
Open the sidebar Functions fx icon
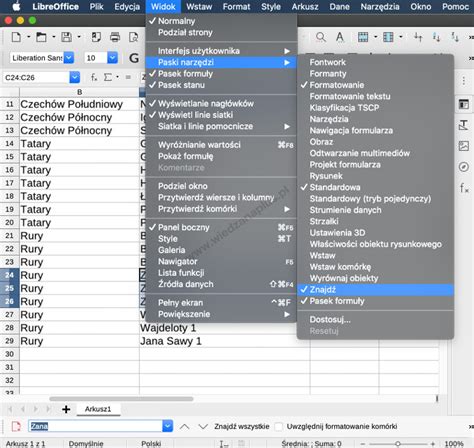tap(464, 188)
